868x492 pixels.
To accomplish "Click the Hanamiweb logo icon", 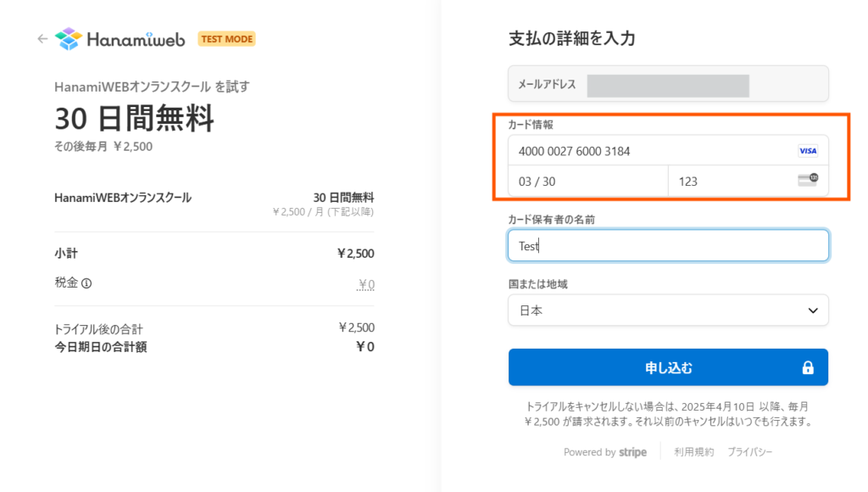I will pyautogui.click(x=68, y=39).
